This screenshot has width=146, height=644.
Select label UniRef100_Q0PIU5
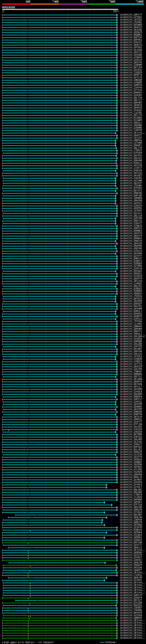tap(131, 347)
